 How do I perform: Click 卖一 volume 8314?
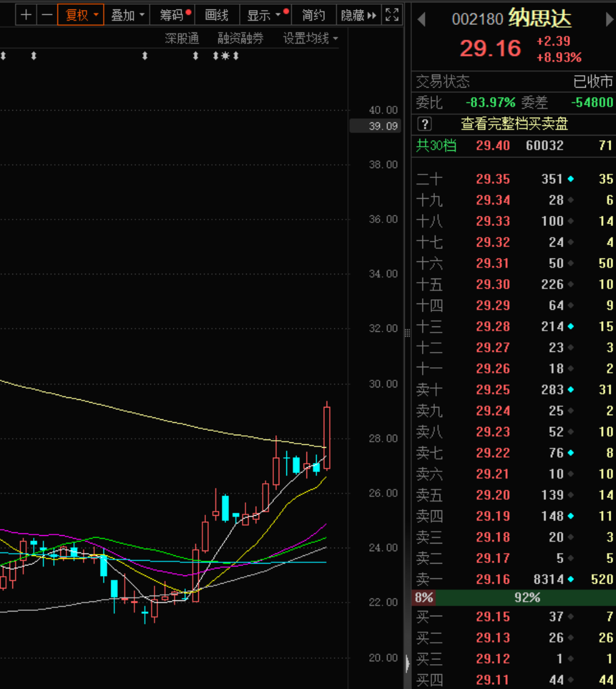point(549,580)
